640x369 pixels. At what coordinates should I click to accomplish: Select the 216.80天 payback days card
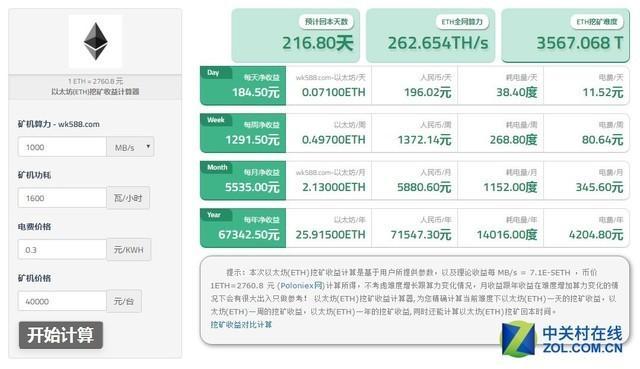click(x=296, y=36)
